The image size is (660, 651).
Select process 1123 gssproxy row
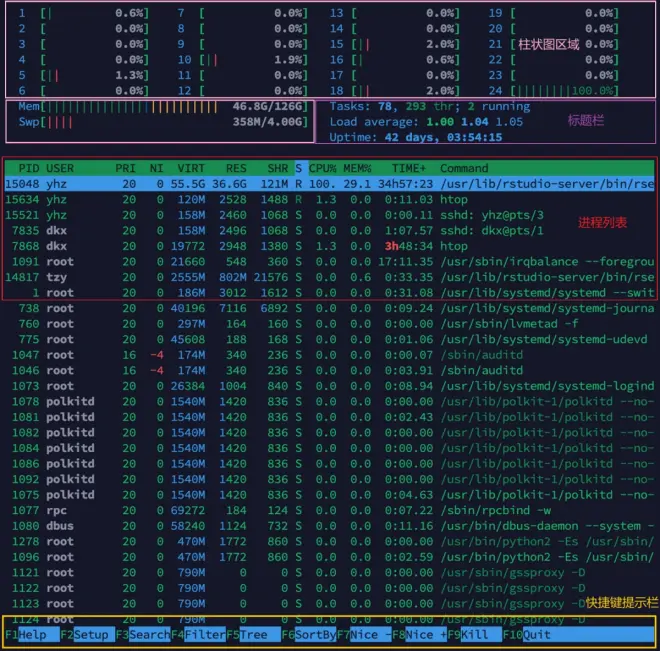click(x=330, y=604)
